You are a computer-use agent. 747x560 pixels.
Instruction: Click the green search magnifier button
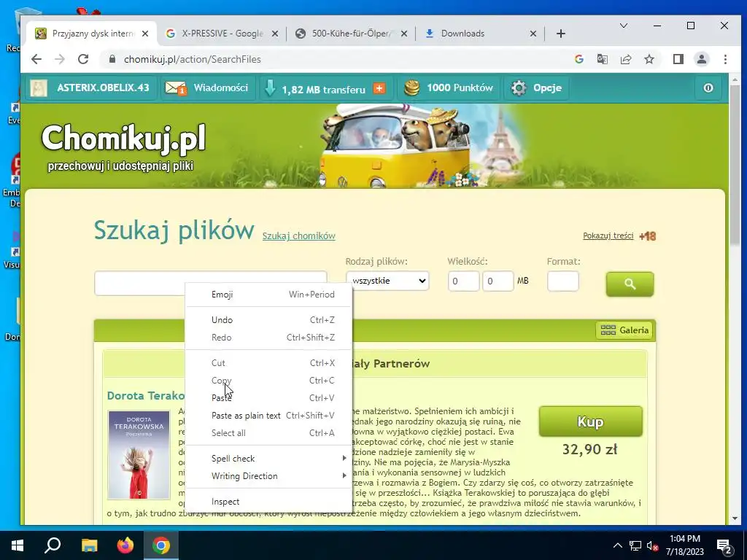click(630, 284)
